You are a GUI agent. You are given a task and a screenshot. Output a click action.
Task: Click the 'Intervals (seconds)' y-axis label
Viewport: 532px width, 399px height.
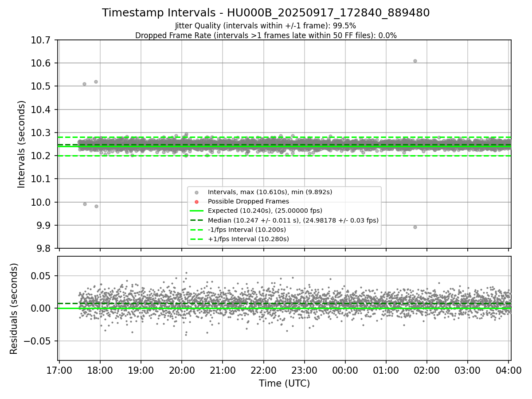[22, 144]
